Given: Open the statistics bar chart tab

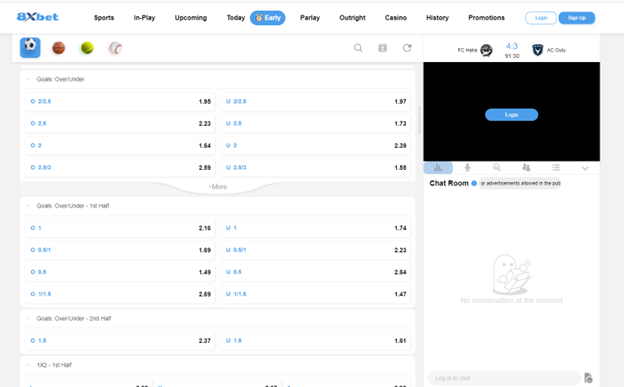Looking at the screenshot, I should click(438, 168).
